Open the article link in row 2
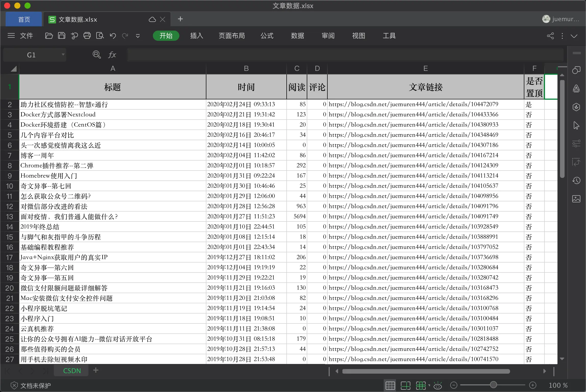This screenshot has width=586, height=392. tap(413, 104)
